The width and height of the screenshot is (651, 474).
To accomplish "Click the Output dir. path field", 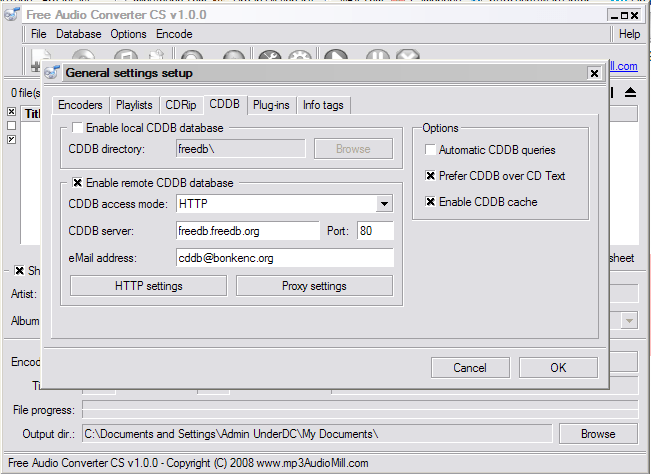I will (317, 434).
